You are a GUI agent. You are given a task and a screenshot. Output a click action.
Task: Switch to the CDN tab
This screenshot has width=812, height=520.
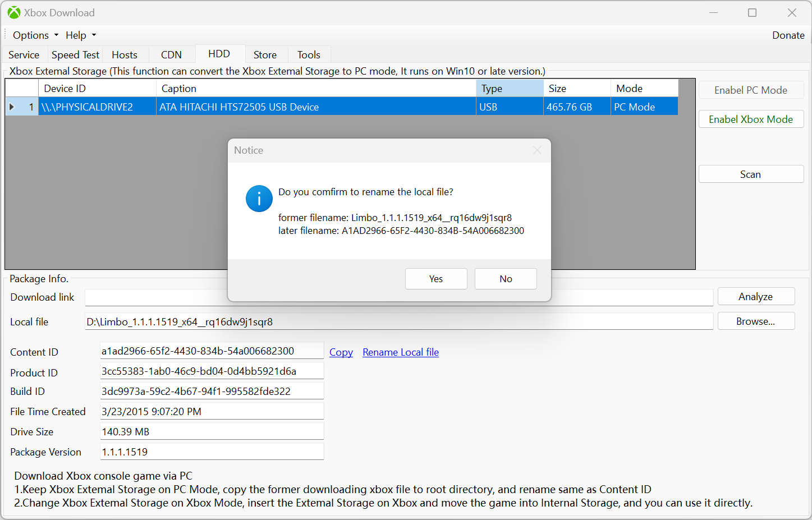point(171,55)
